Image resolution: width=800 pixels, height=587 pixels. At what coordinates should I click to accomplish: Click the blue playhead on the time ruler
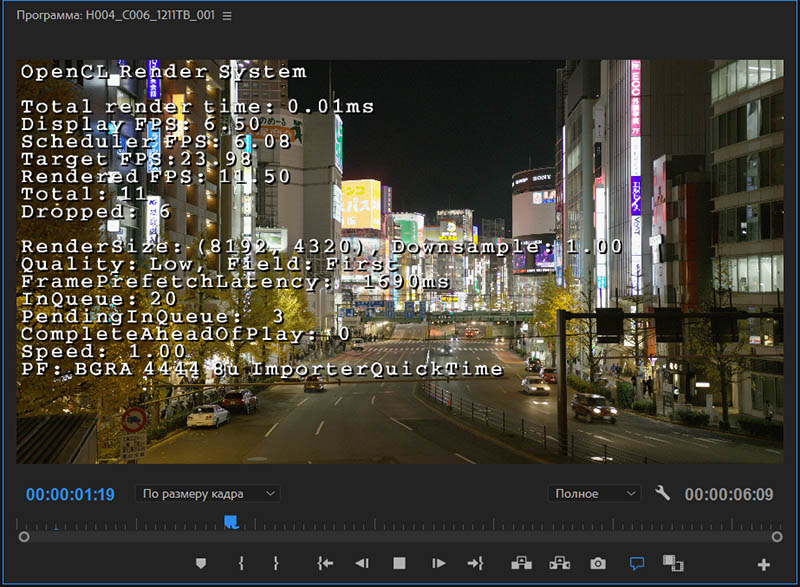pos(231,522)
